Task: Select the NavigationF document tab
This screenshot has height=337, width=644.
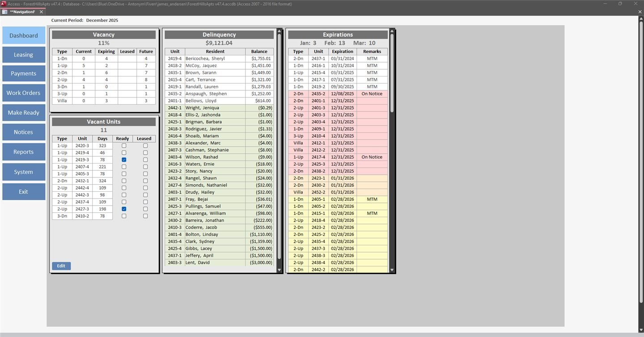Action: pos(22,12)
